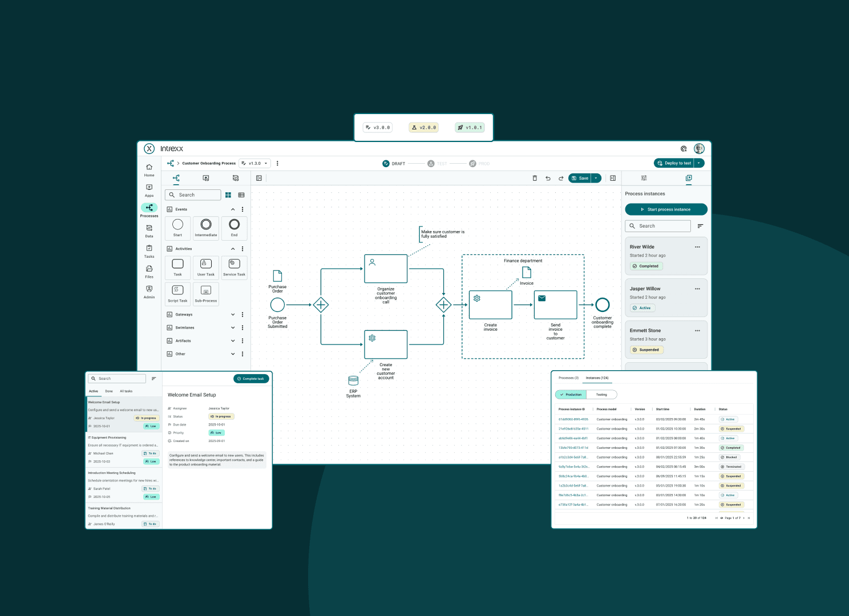Expand the Gateways palette section
Image resolution: width=849 pixels, height=616 pixels.
pos(233,315)
